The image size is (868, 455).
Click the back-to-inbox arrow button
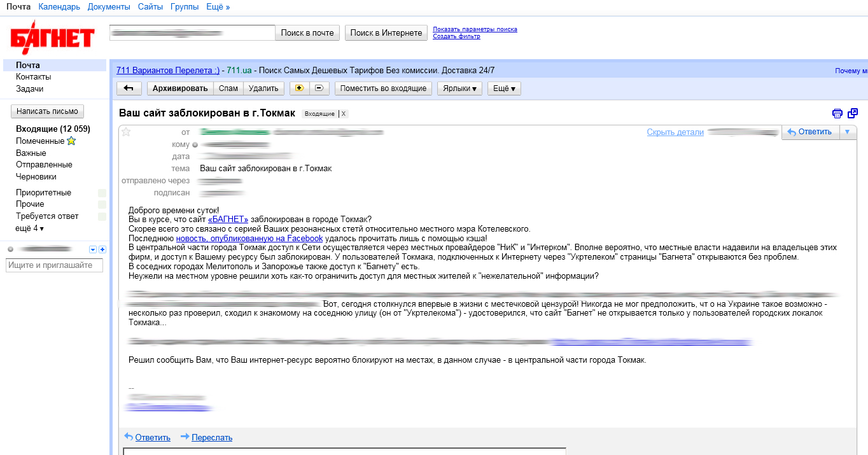129,88
